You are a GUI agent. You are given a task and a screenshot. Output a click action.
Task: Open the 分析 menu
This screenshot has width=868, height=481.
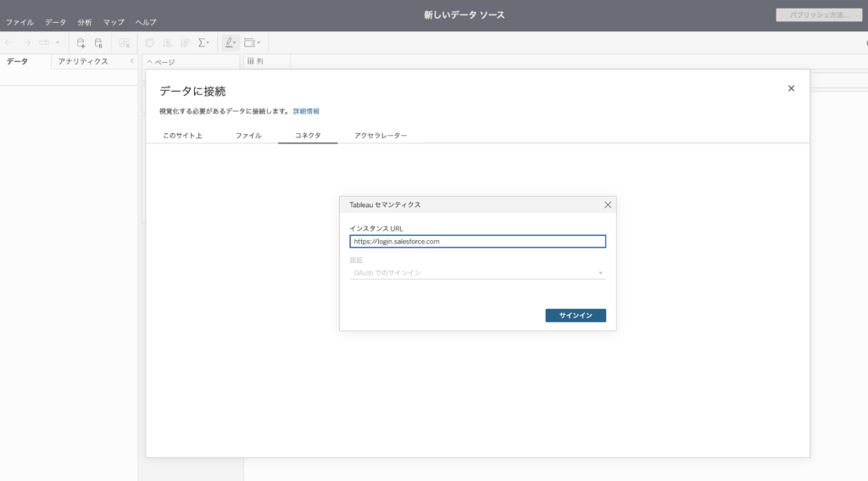click(85, 22)
